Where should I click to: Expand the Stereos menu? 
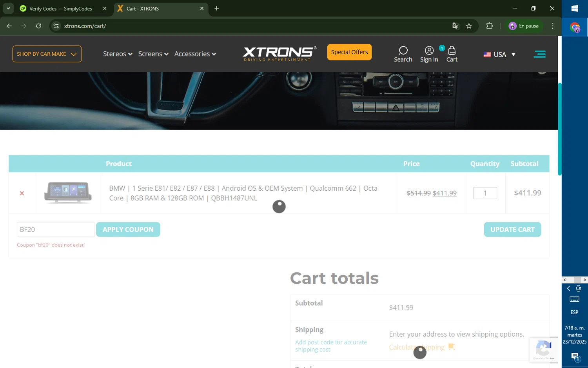(118, 54)
